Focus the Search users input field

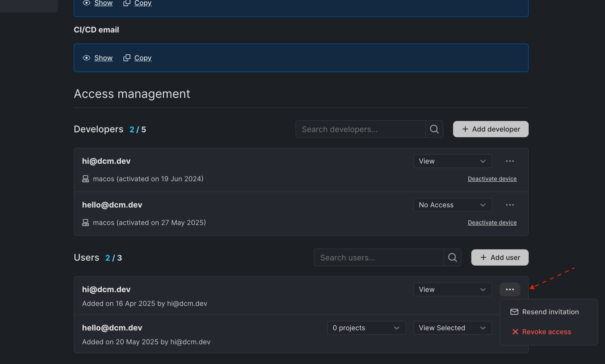(379, 258)
